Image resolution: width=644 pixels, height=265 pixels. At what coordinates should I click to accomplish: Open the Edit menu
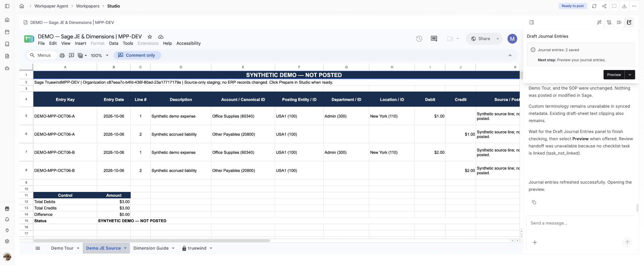click(53, 43)
